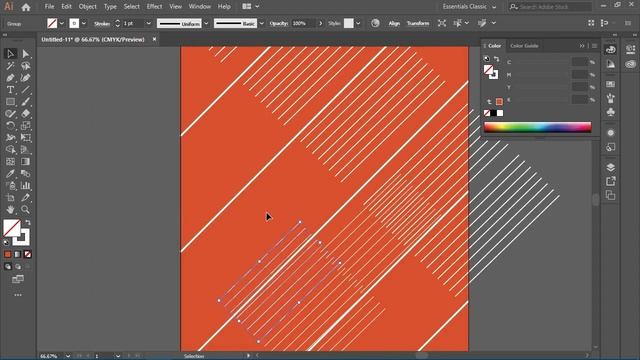Reset to default fill and stroke
The width and height of the screenshot is (640, 360).
pyautogui.click(x=7, y=242)
